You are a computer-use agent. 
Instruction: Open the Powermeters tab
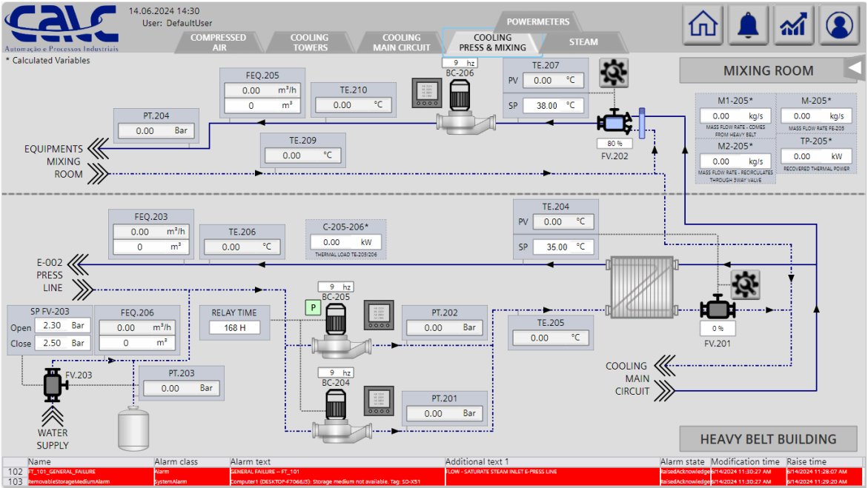(538, 21)
